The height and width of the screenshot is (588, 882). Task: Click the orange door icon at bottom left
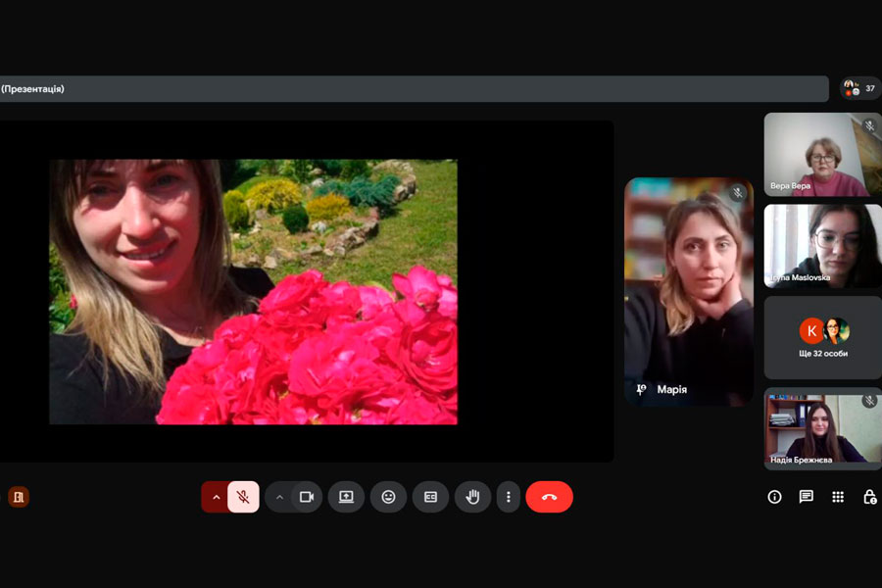(19, 497)
